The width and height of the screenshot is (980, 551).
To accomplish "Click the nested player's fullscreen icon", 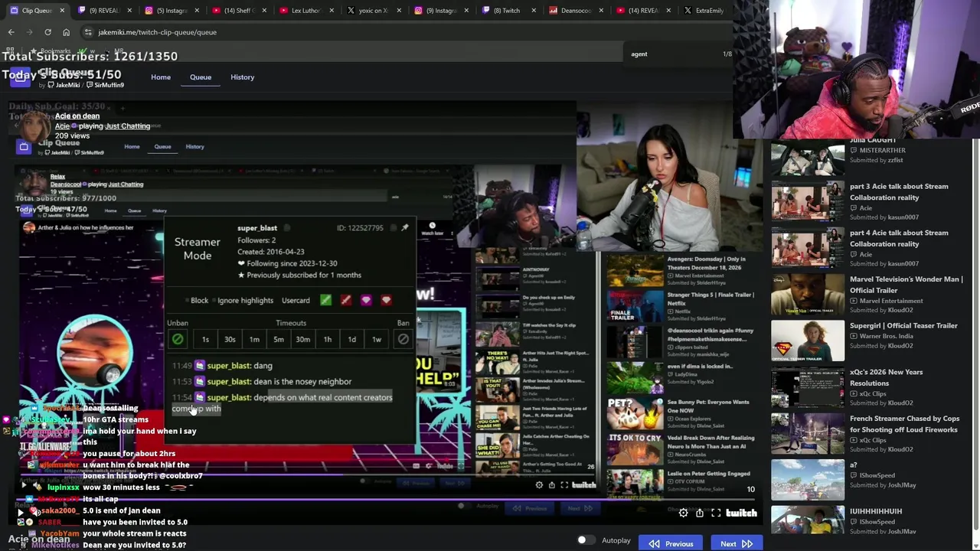I will coord(564,485).
